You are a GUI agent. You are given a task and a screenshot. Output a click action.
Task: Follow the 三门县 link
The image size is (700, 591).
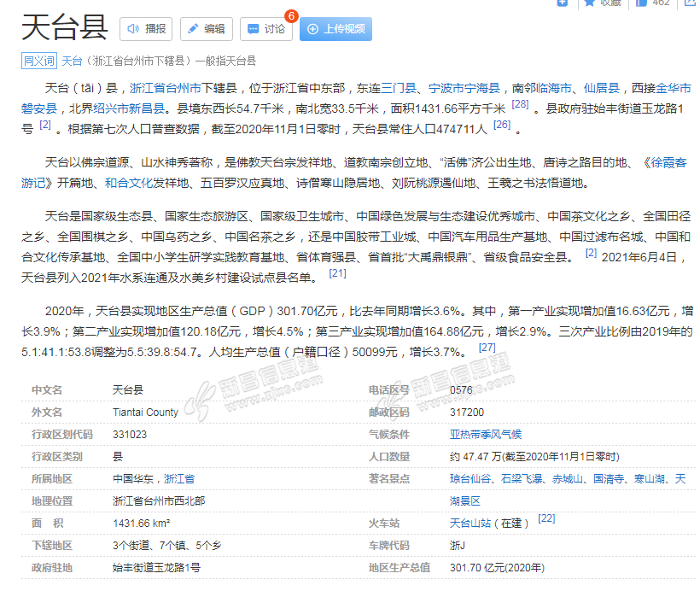(x=398, y=88)
